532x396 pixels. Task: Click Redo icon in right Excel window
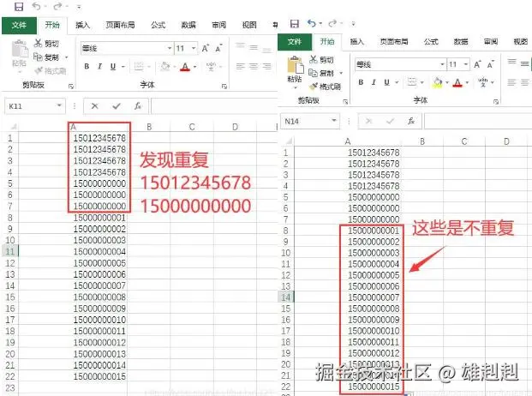click(333, 23)
